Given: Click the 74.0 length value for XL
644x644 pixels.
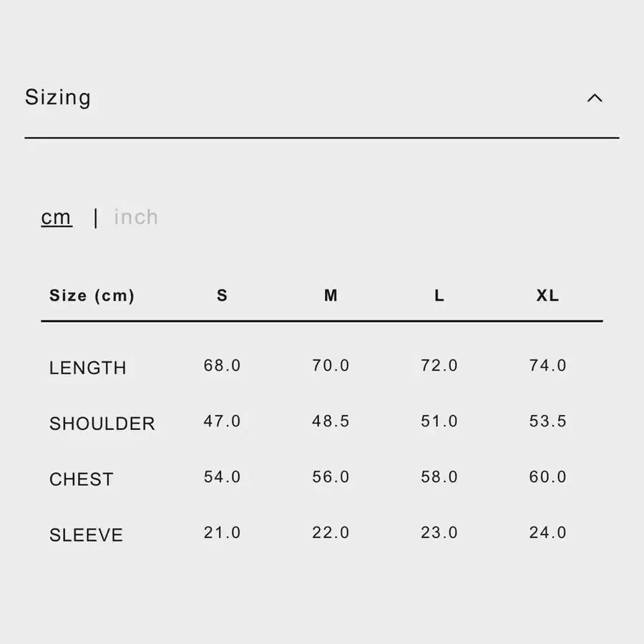Looking at the screenshot, I should coord(547,366).
